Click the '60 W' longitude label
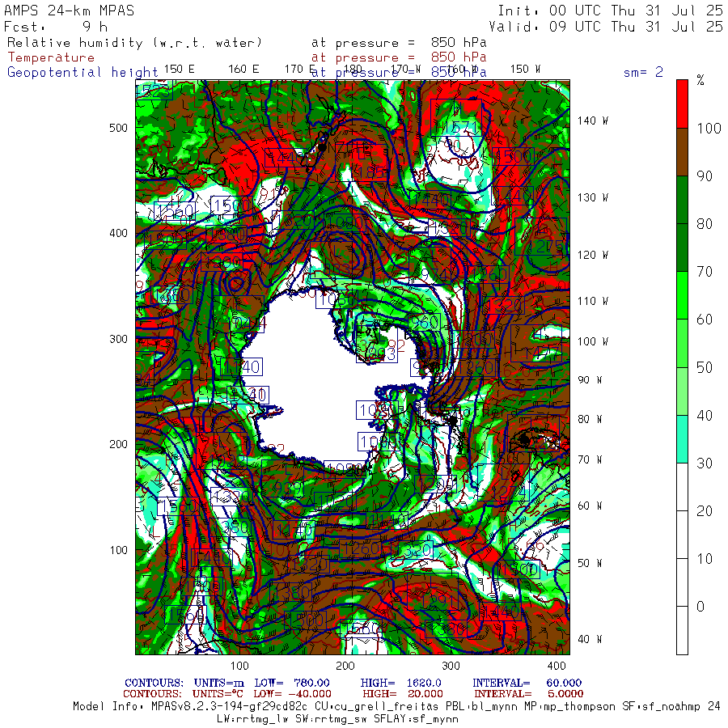The image size is (728, 728). [x=590, y=506]
